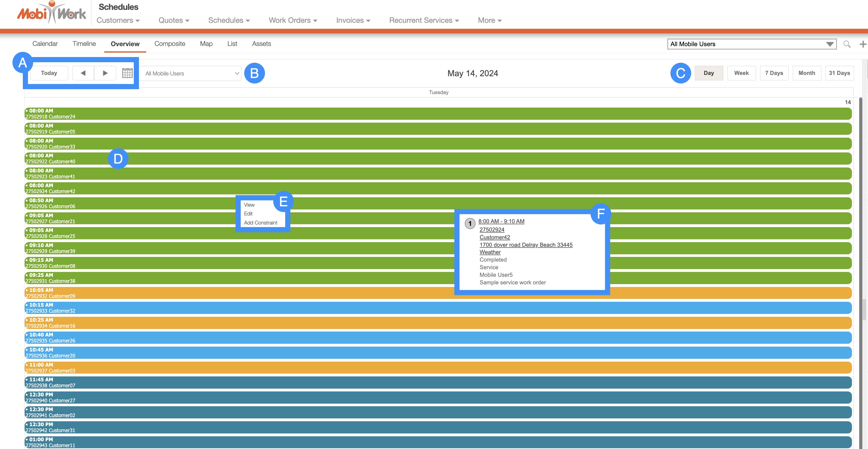
Task: Open the Recurrent Services menu
Action: click(x=424, y=20)
